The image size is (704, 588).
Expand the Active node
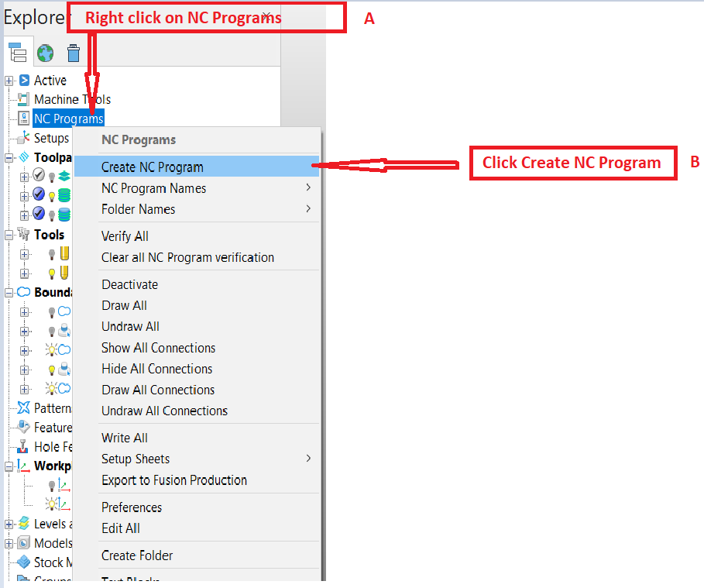tap(9, 80)
